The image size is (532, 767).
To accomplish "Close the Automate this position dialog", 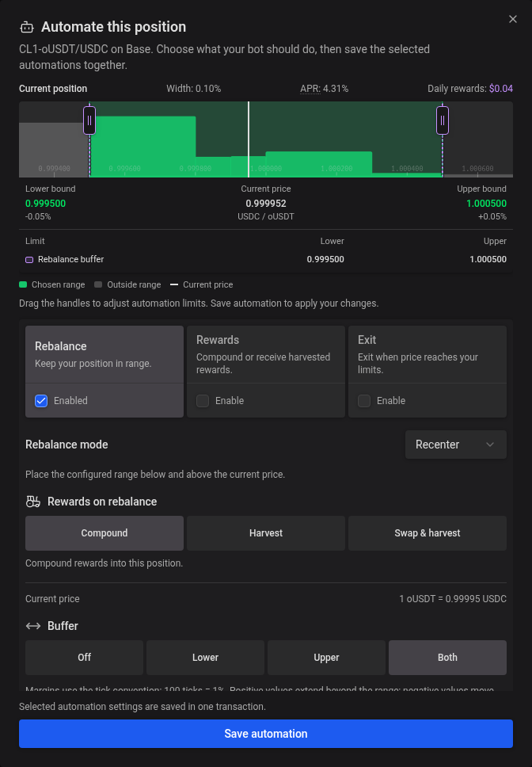I will click(x=512, y=19).
